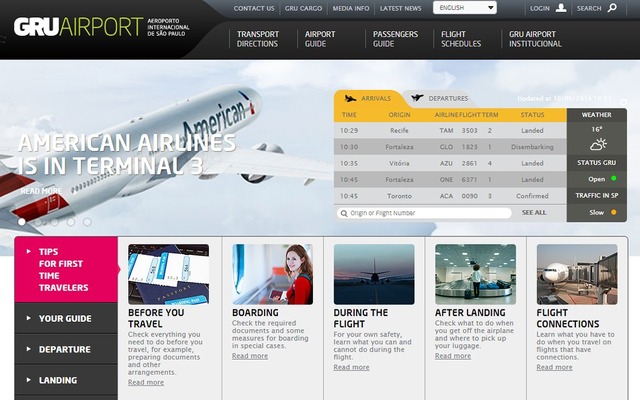640x400 pixels.
Task: Open the Flight Connections thumbnail
Action: (577, 274)
